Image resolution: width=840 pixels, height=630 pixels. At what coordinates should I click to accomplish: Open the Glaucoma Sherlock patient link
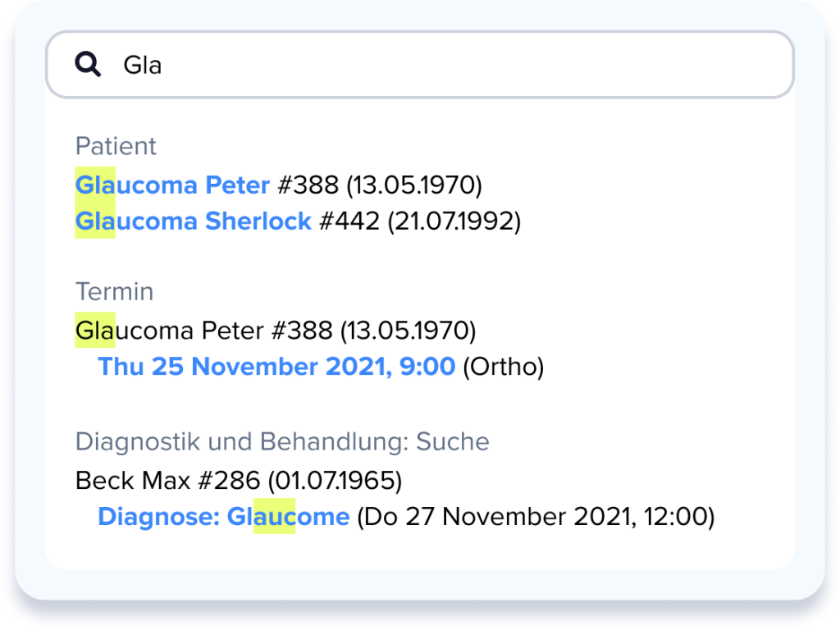[x=193, y=221]
